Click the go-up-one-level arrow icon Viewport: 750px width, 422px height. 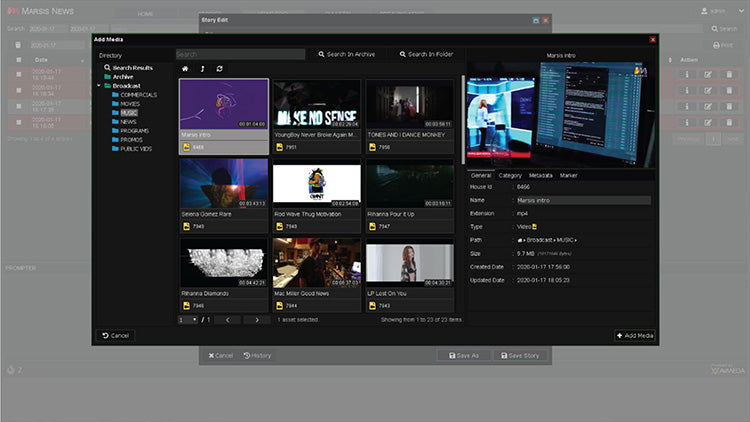tap(202, 68)
